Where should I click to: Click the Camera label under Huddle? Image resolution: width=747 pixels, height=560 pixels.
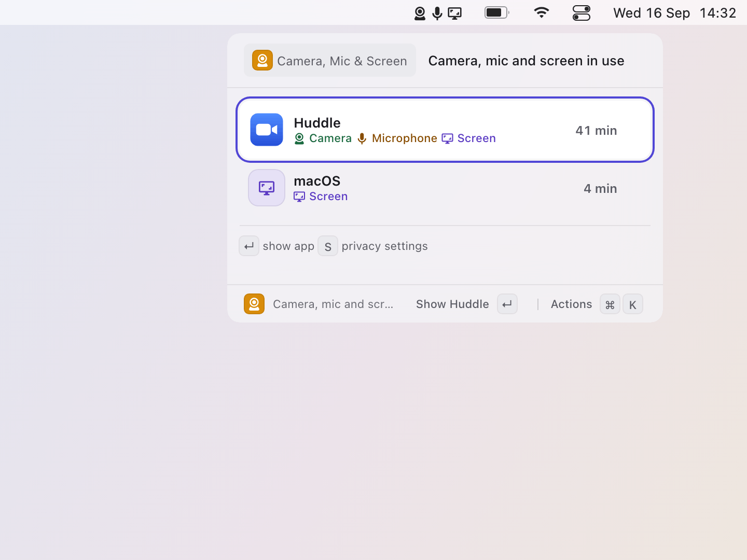[330, 138]
